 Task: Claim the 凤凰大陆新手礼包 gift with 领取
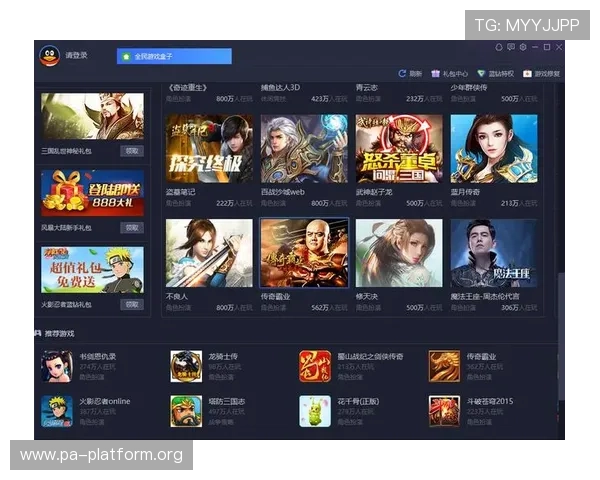pyautogui.click(x=132, y=228)
